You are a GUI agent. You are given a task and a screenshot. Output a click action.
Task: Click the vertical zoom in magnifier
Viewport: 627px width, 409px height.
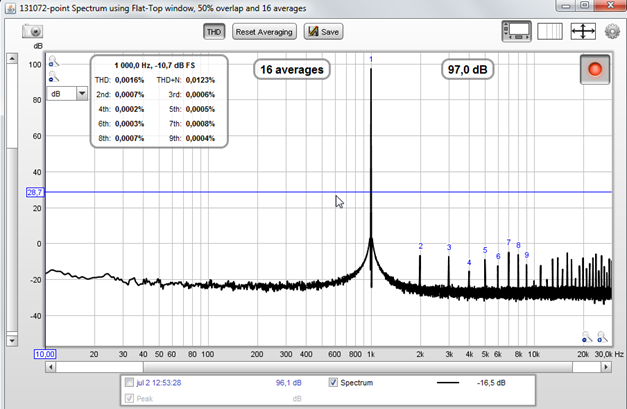pos(54,62)
